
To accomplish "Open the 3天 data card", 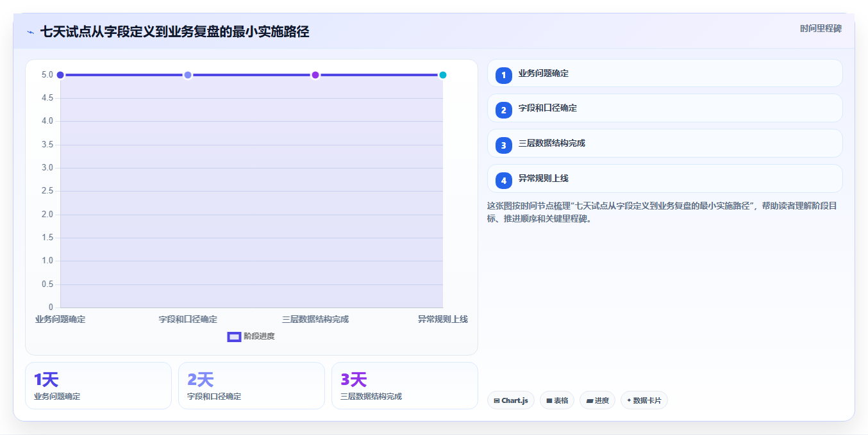I will pyautogui.click(x=405, y=386).
